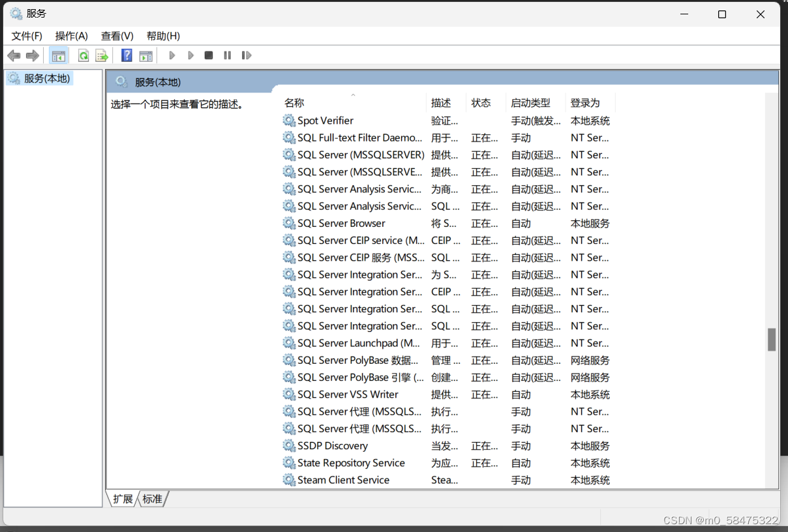788x532 pixels.
Task: Click the Pause service icon
Action: click(x=226, y=55)
